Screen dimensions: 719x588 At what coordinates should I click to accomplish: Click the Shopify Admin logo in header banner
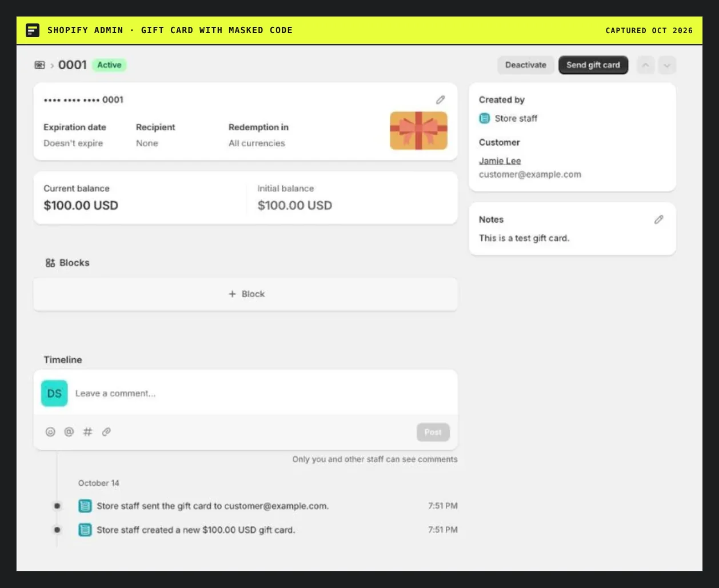click(x=33, y=30)
